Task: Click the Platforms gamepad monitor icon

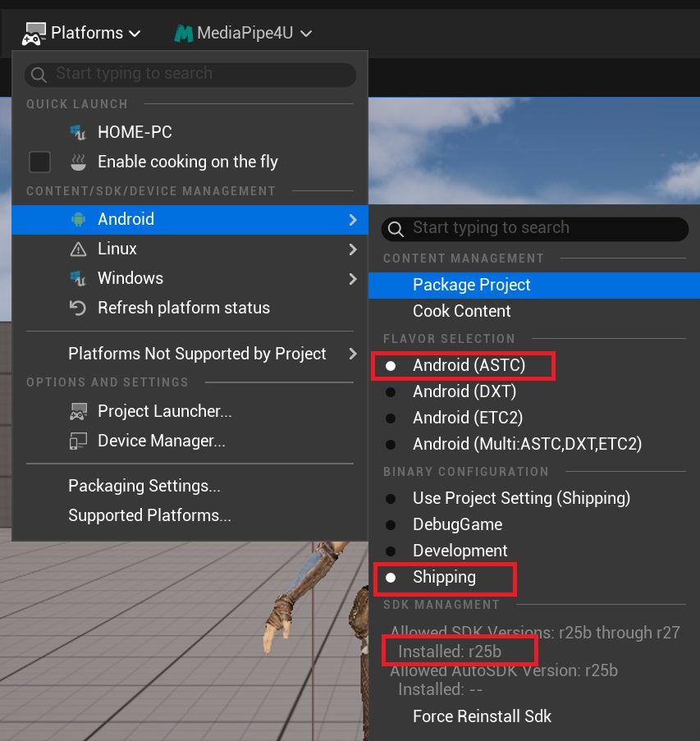Action: point(34,34)
